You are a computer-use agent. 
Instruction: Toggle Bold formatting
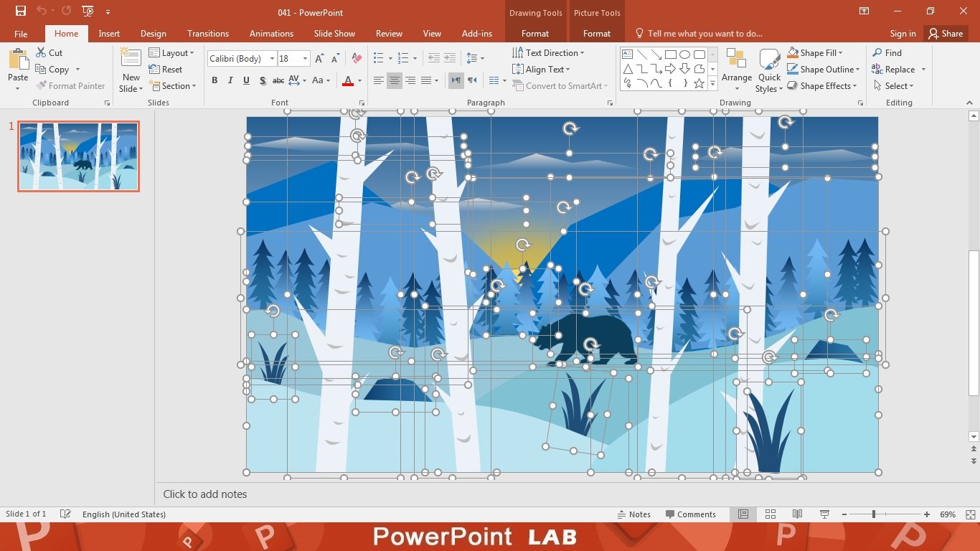tap(215, 80)
